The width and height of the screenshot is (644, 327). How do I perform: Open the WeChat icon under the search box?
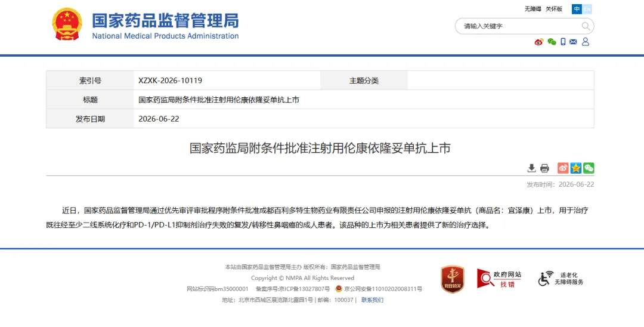(552, 42)
